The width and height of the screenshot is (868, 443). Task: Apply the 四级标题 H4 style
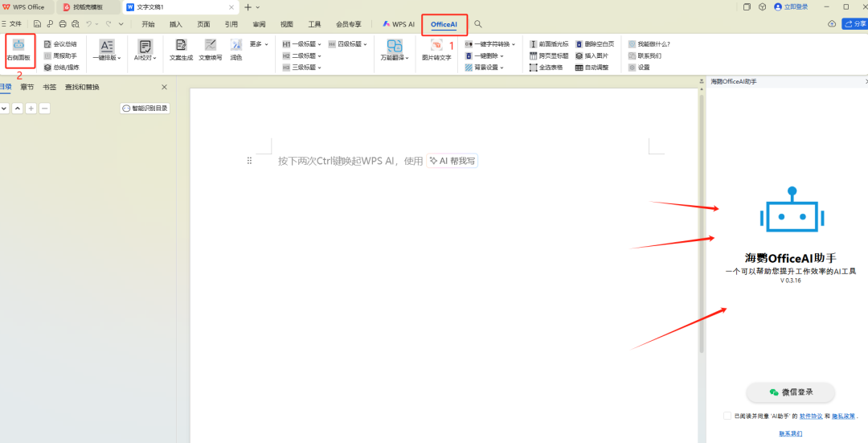[x=348, y=43]
